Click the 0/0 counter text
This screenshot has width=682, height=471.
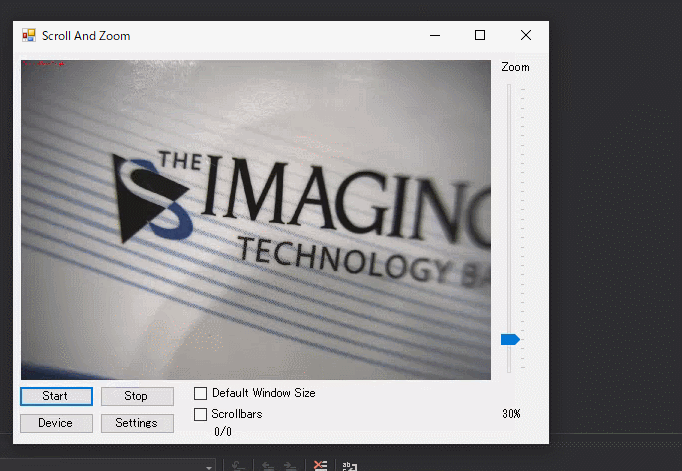[x=223, y=431]
